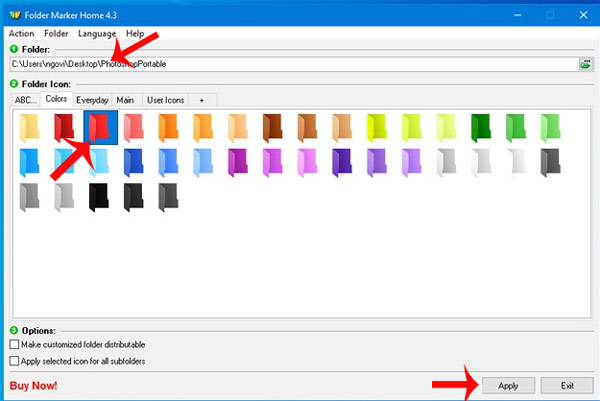600x401 pixels.
Task: Select the light pink-lilac folder swatch
Action: click(307, 162)
